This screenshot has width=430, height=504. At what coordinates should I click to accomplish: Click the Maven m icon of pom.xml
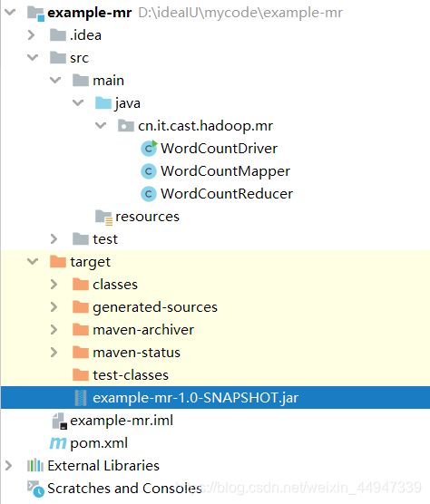tap(58, 443)
